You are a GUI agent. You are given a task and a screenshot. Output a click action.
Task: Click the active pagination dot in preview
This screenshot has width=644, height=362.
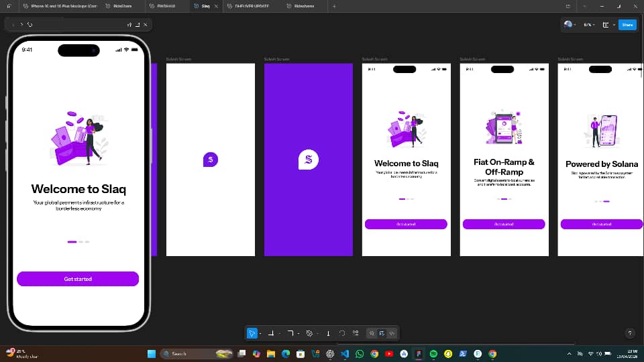click(x=72, y=242)
